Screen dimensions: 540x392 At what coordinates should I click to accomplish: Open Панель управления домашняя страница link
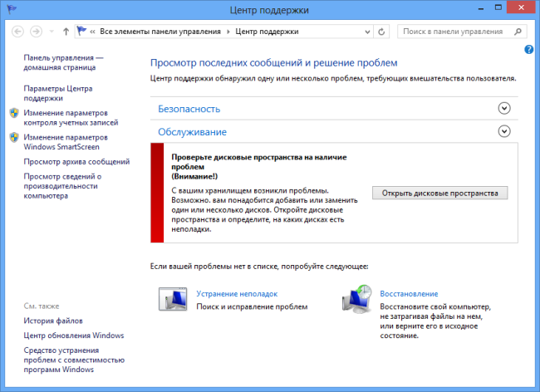point(63,62)
